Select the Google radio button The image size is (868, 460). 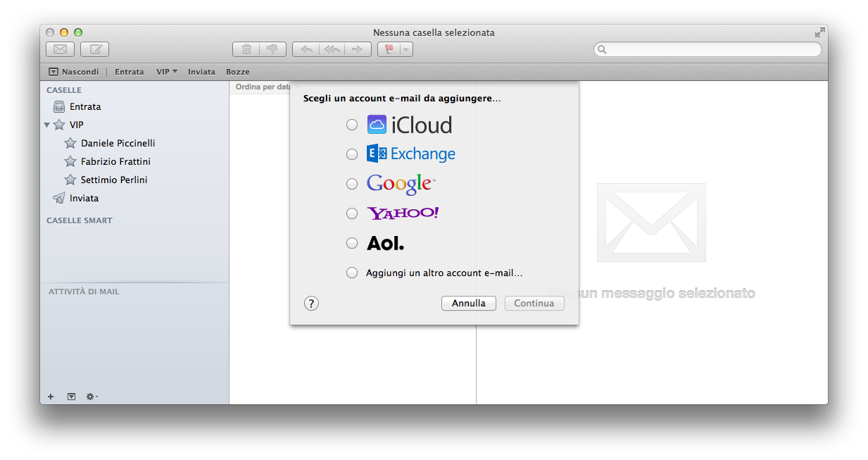pos(352,184)
